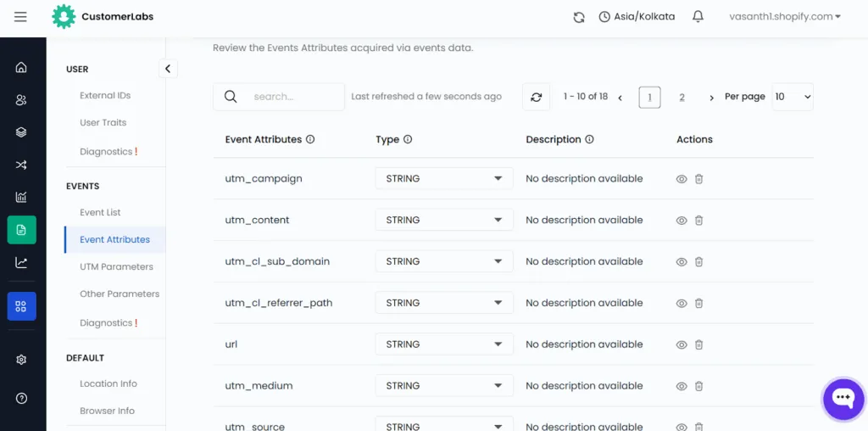Open Type dropdown for url
Image resolution: width=868 pixels, height=431 pixels.
[444, 344]
